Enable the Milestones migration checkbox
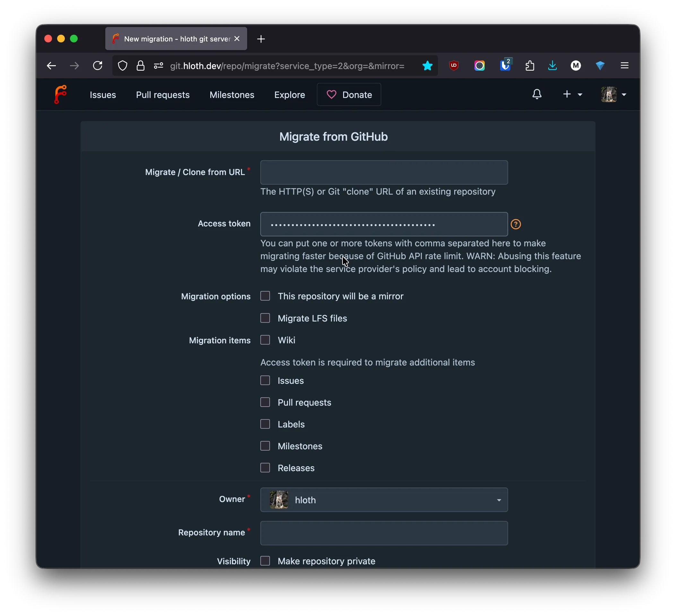Screen dimensions: 676x616 pos(265,445)
